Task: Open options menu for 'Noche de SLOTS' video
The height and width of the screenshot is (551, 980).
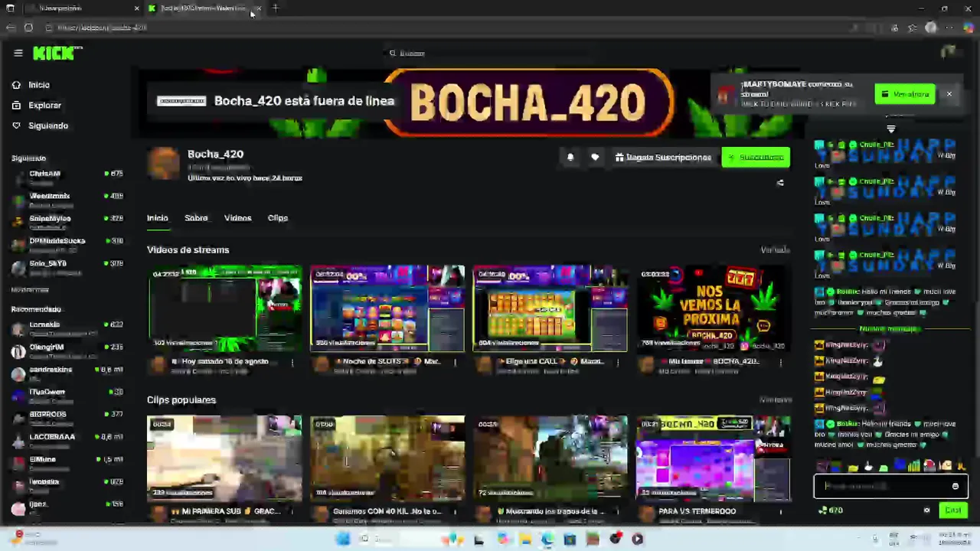Action: pos(455,363)
